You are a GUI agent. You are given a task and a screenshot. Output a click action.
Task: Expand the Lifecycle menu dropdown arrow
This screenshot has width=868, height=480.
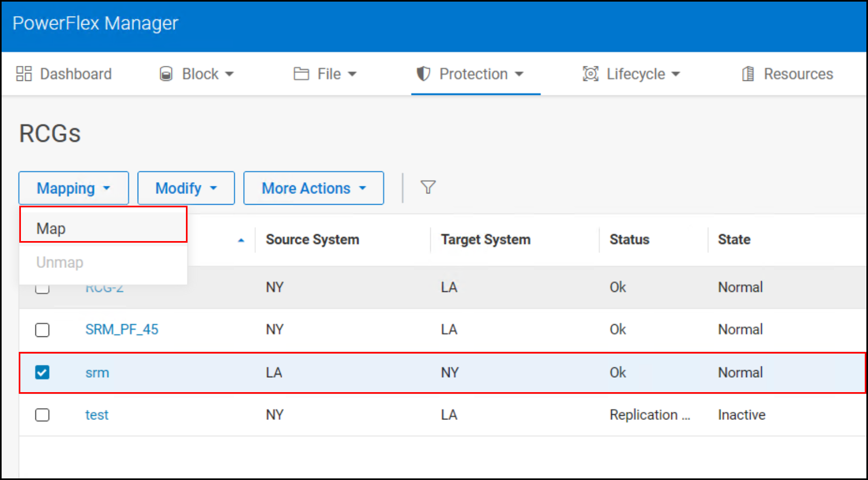676,74
